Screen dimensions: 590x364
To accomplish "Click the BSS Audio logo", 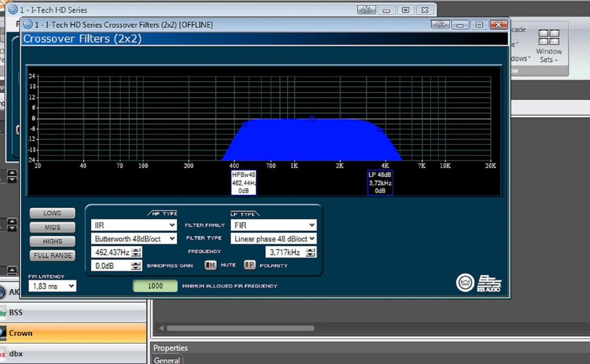I will 489,283.
